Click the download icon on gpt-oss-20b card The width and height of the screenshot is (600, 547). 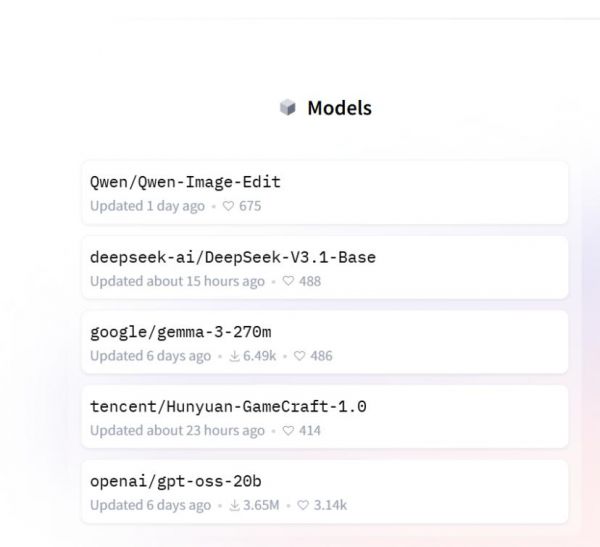pos(234,505)
